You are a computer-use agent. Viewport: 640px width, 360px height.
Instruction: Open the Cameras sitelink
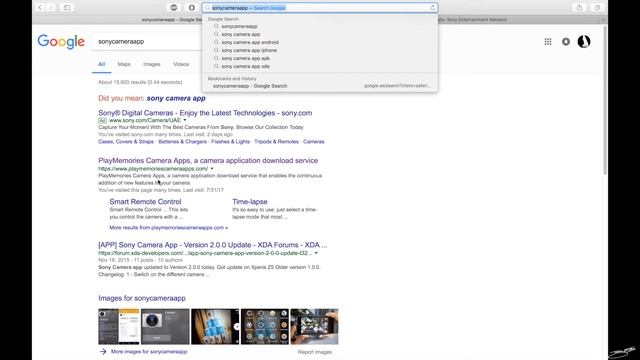[x=313, y=142]
